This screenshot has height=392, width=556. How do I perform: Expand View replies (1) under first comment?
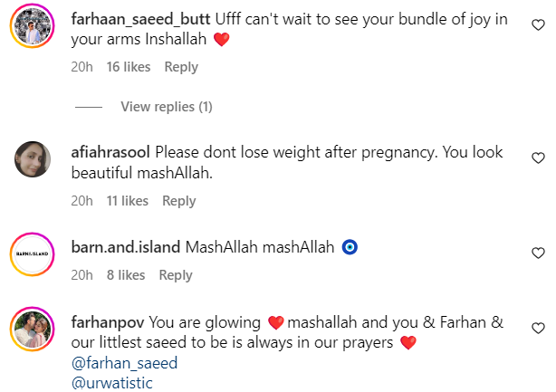(167, 107)
